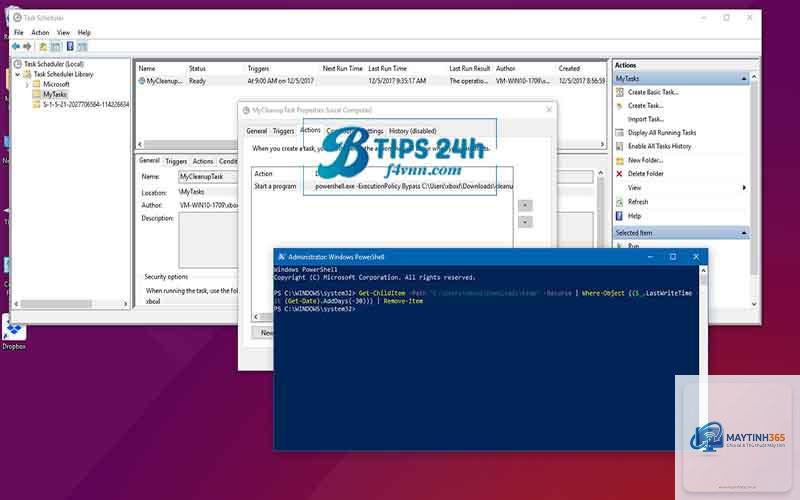The image size is (800, 500).
Task: Select Actions tab in lower details pane
Action: point(203,161)
